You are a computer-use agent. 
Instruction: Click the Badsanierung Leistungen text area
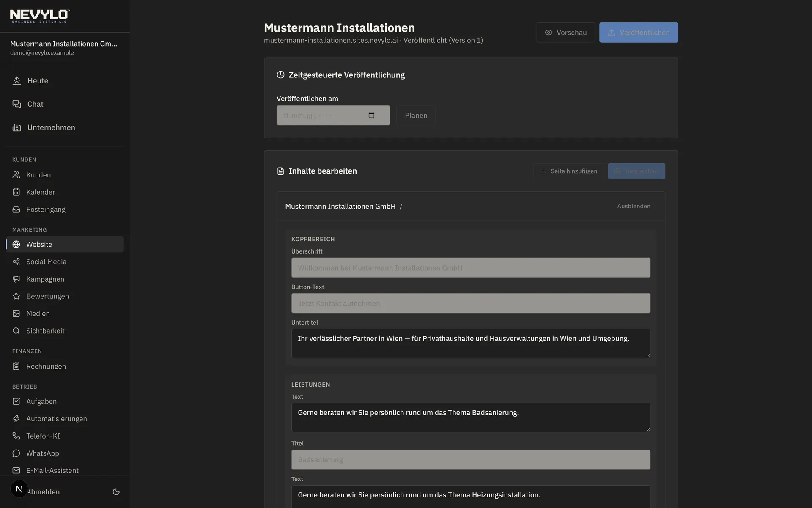pyautogui.click(x=471, y=418)
